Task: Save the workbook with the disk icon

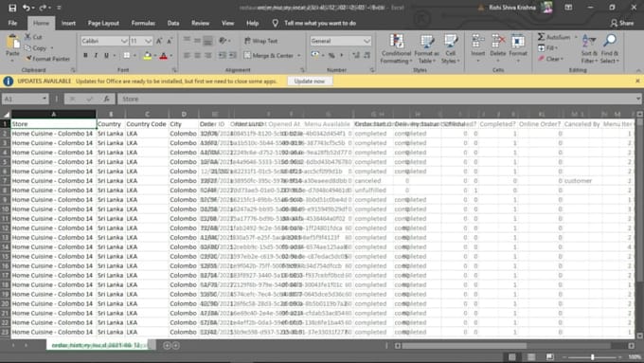Action: [12, 8]
